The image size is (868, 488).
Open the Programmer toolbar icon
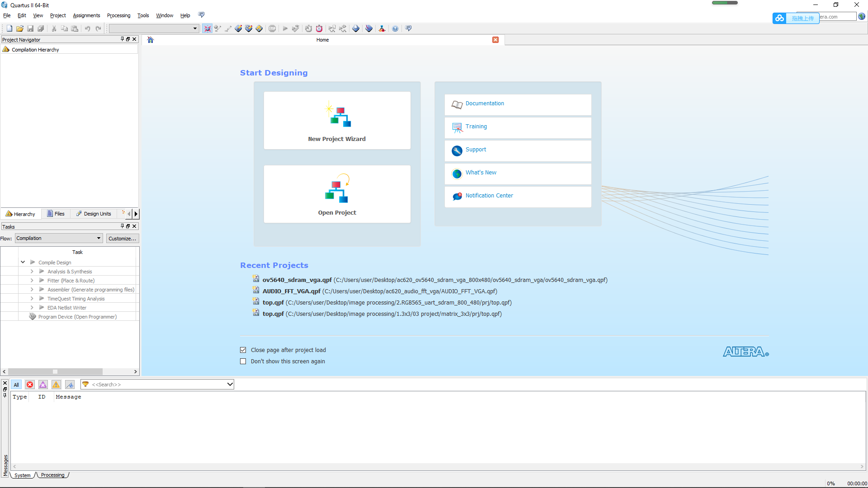click(369, 28)
